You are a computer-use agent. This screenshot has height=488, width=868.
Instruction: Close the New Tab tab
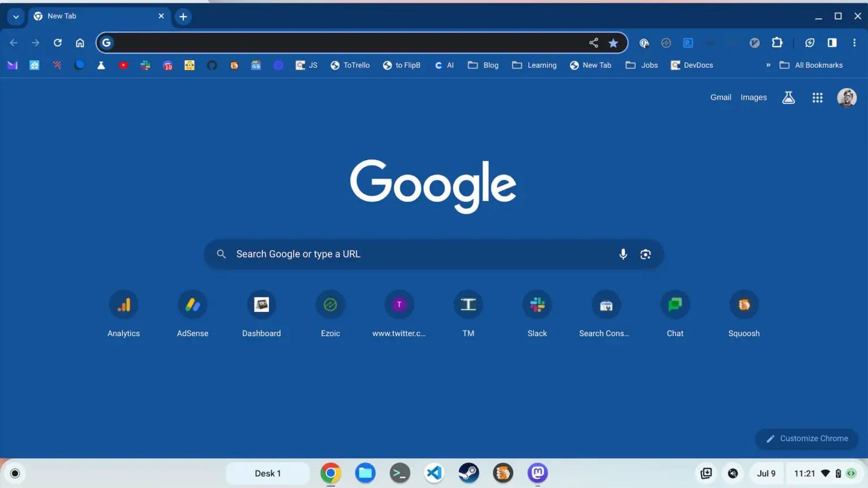click(161, 16)
